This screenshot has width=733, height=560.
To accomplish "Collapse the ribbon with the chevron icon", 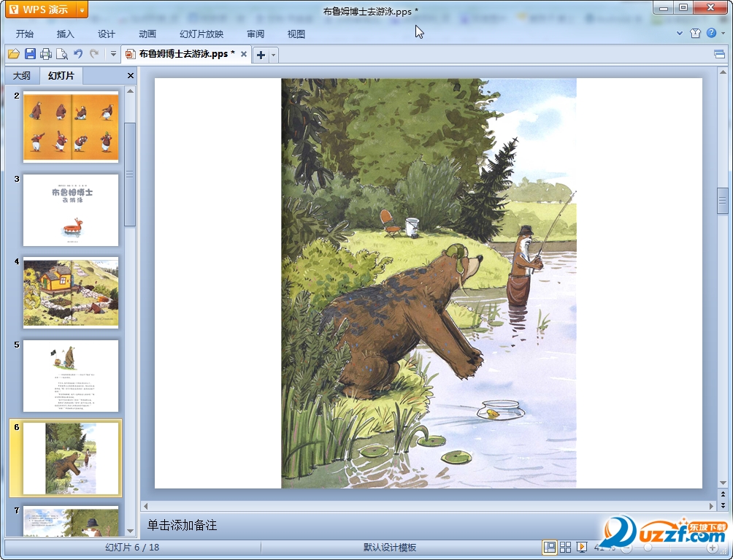I will 680,33.
